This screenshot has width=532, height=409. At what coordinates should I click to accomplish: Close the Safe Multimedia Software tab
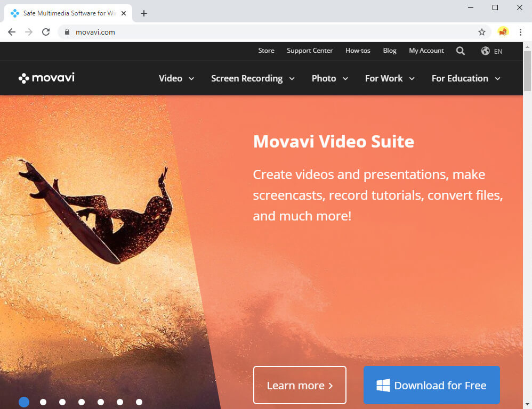(124, 13)
